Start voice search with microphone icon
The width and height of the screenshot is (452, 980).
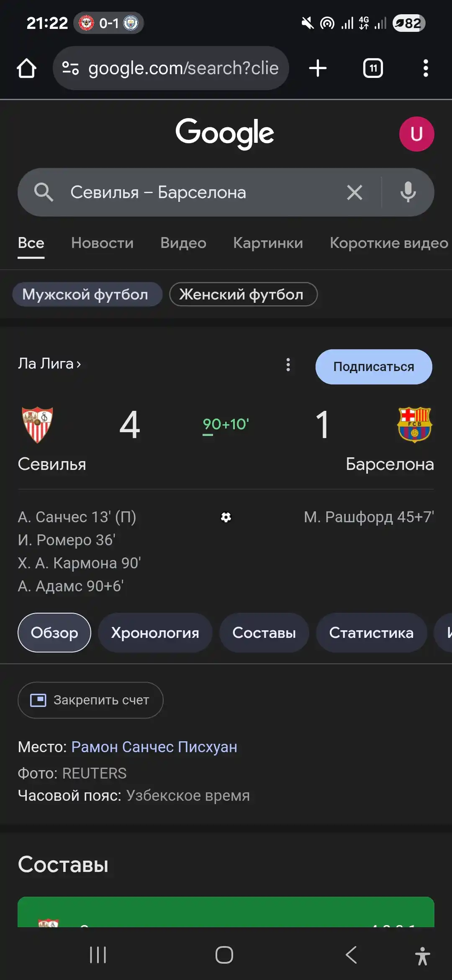(408, 192)
